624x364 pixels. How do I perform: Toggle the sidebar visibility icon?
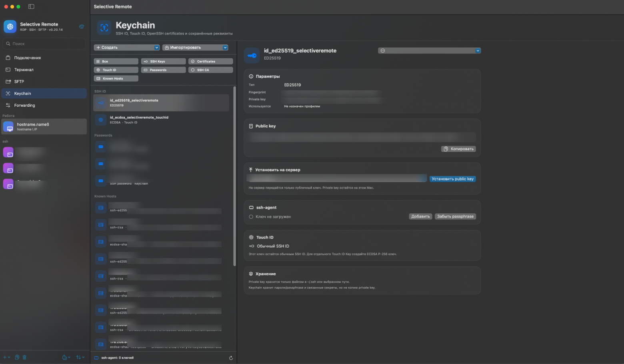tap(31, 6)
